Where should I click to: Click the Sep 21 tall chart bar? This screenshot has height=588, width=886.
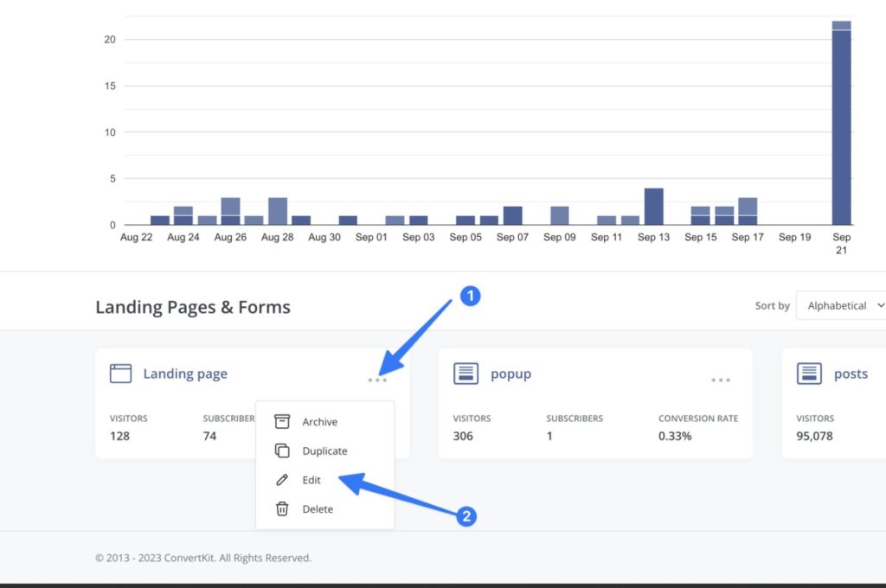[x=841, y=123]
